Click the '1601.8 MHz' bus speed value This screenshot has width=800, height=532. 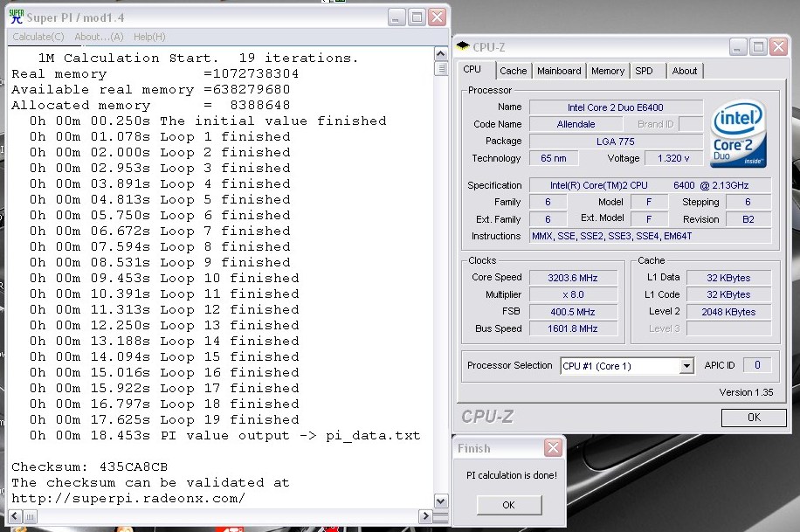coord(573,328)
